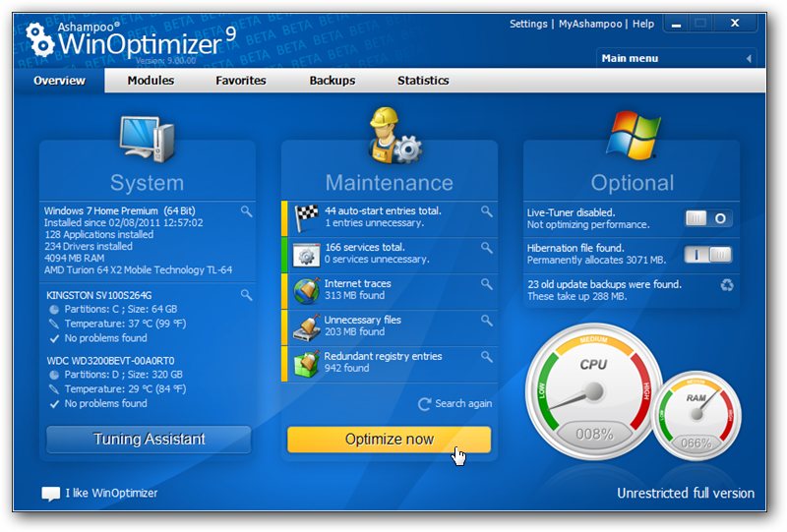This screenshot has height=532, width=787.
Task: Switch to the Modules tab
Action: [151, 81]
